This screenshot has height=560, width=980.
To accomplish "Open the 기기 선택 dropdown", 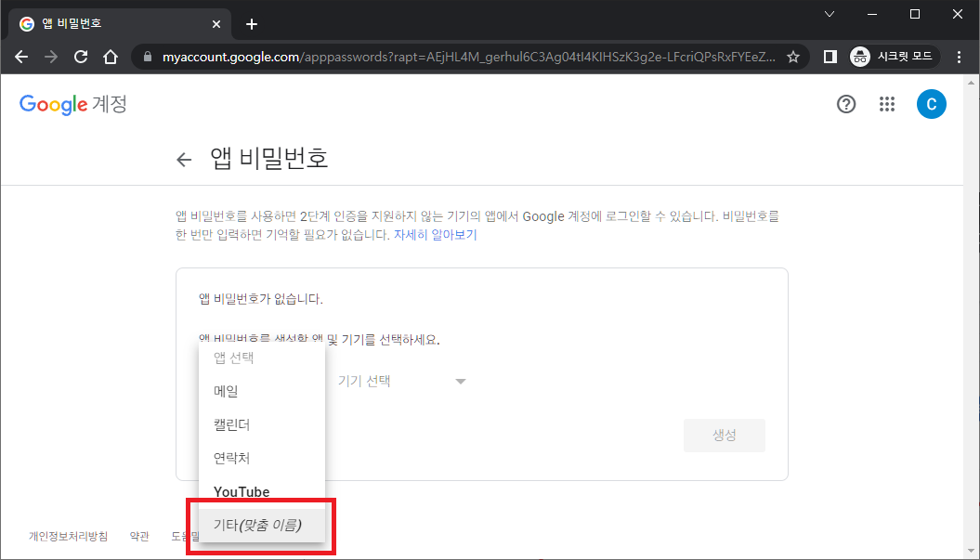I will (402, 382).
